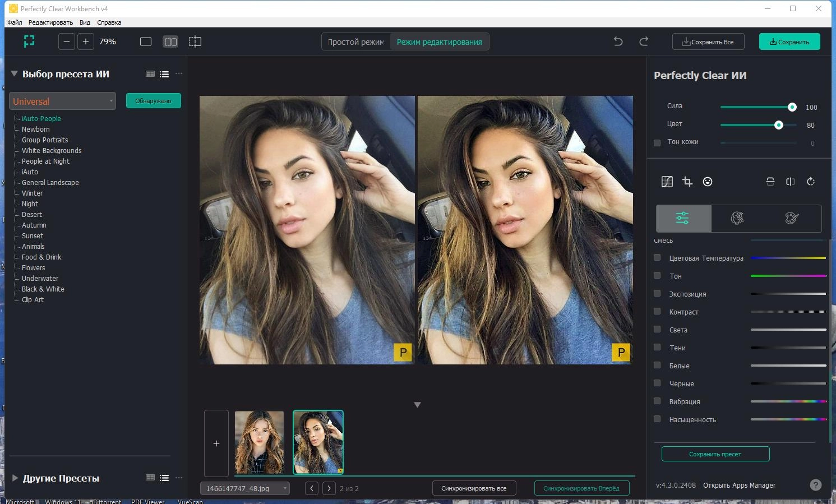Open the filename dropdown 1466147747_48.jpg
836x504 pixels.
[245, 488]
